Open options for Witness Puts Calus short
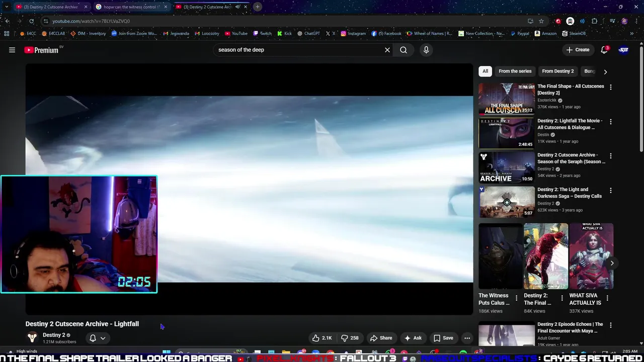This screenshot has width=644, height=362. point(516,298)
